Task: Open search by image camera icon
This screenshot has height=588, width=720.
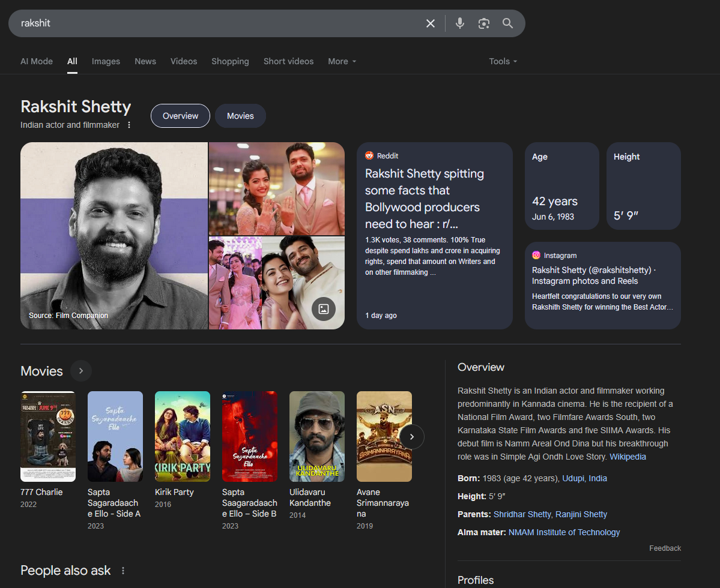Action: point(483,23)
